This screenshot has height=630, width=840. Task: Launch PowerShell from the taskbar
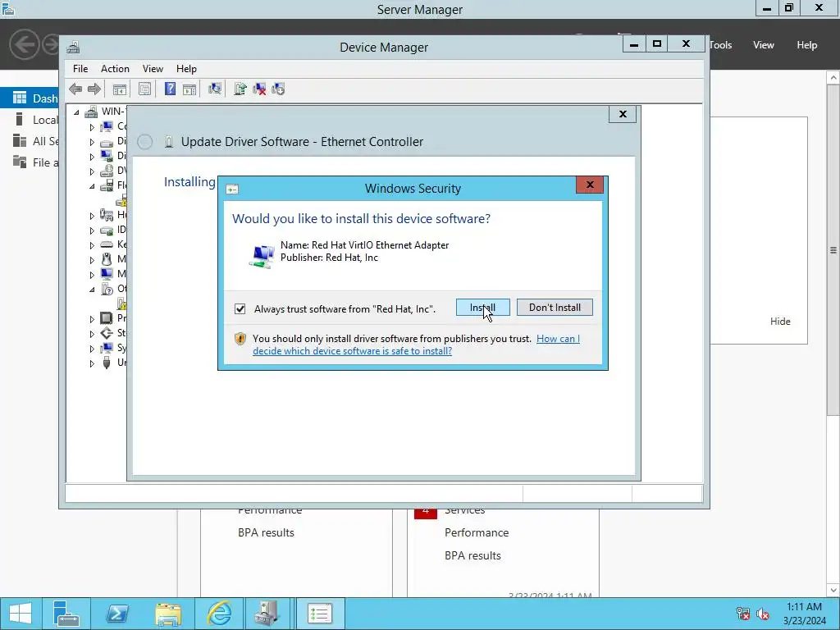tap(116, 614)
